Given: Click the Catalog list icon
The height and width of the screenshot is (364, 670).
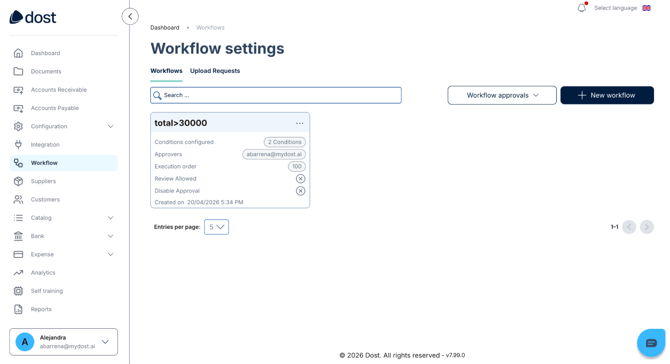Looking at the screenshot, I should [18, 218].
